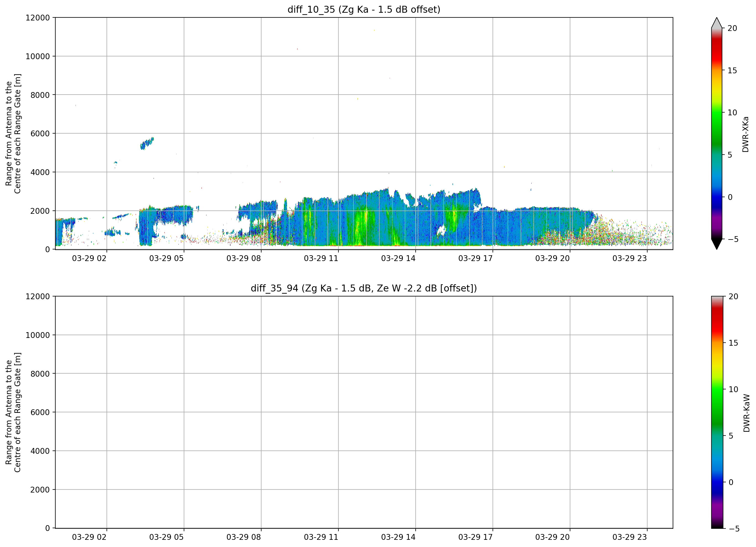The height and width of the screenshot is (547, 756).
Task: Click the upper arrow of DWR-XKa colorbar
Action: 716,23
